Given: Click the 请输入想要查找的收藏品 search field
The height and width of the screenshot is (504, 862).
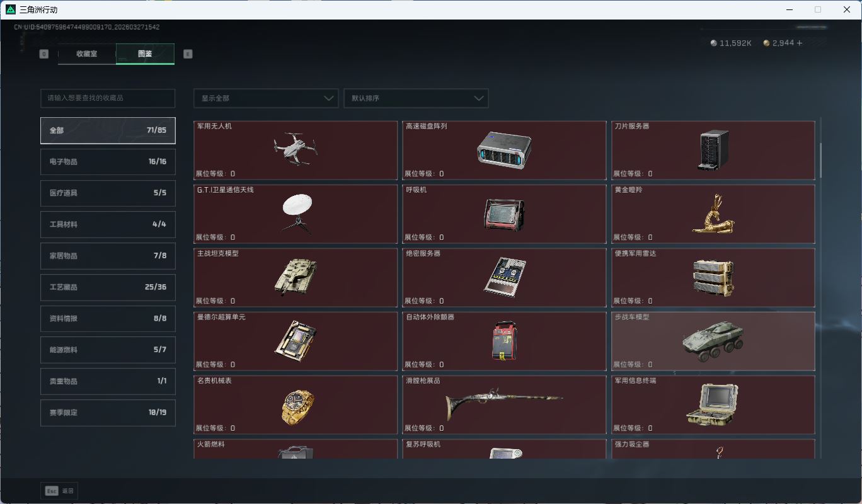Looking at the screenshot, I should click(x=107, y=98).
